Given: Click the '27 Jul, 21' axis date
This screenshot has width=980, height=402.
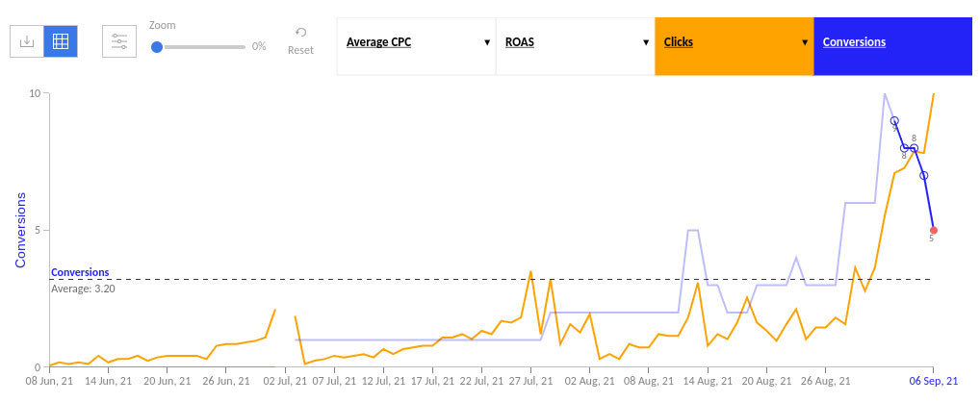Looking at the screenshot, I should pyautogui.click(x=530, y=380).
